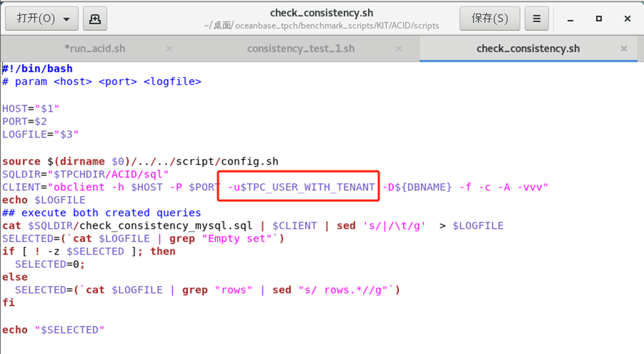
Task: Click the '# param <host> <port> <logfile>' comment
Action: tap(102, 82)
